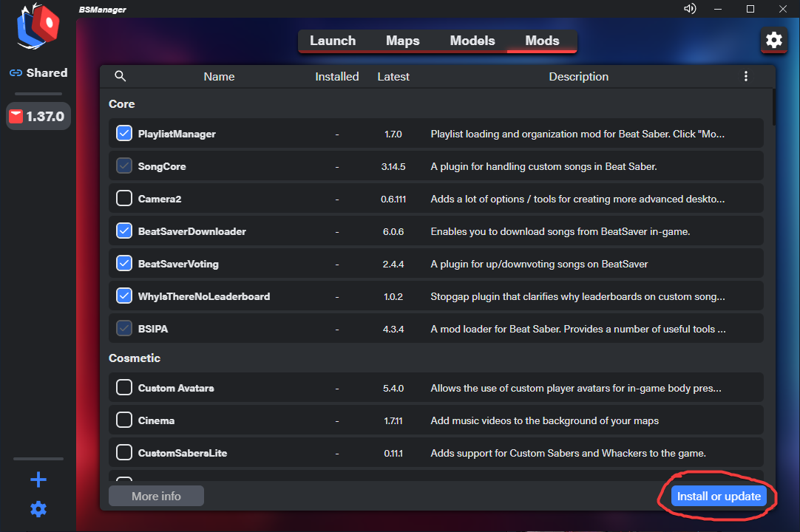Select the Custom Avatars mod name
Screen dimensions: 800x532
pos(176,388)
